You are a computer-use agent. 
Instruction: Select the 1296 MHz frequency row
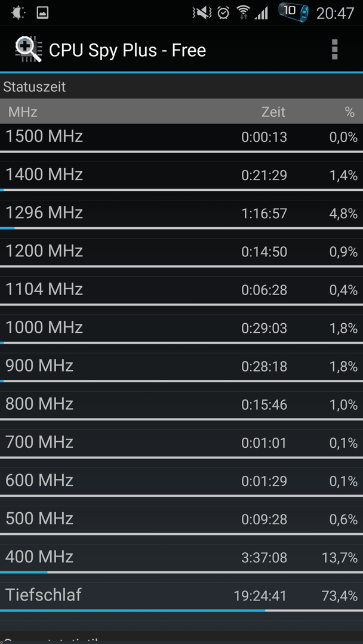tap(181, 213)
